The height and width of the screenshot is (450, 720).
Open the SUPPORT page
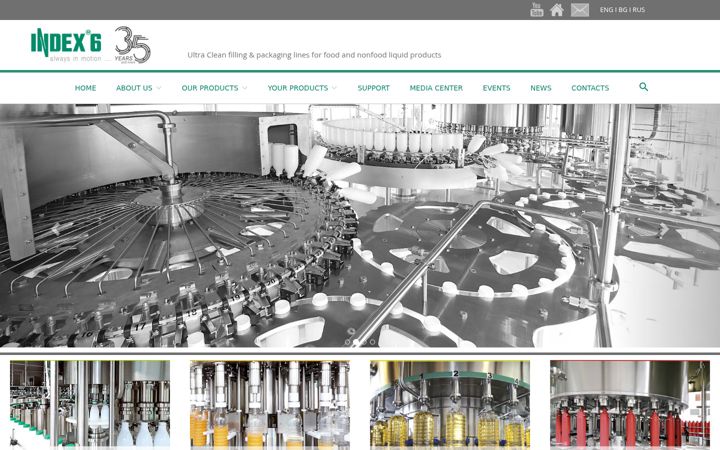coord(373,88)
